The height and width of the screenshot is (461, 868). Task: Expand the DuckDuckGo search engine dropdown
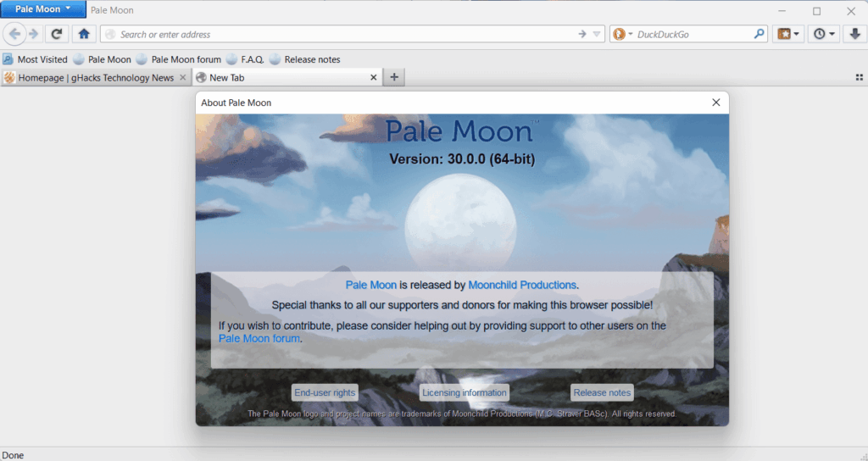click(623, 34)
